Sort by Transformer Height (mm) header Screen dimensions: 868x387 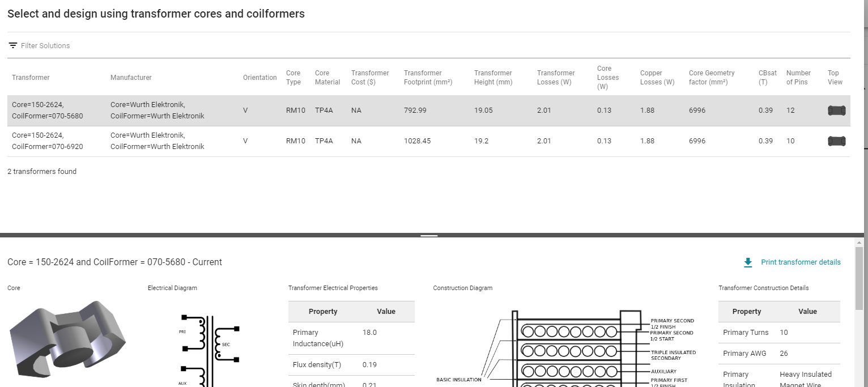[x=493, y=78]
